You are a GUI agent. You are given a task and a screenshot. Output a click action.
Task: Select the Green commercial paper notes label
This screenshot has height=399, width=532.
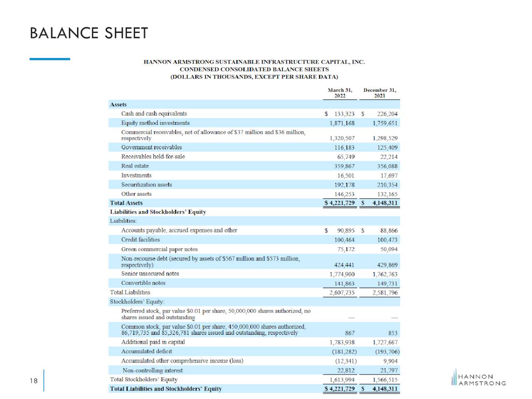coord(159,249)
